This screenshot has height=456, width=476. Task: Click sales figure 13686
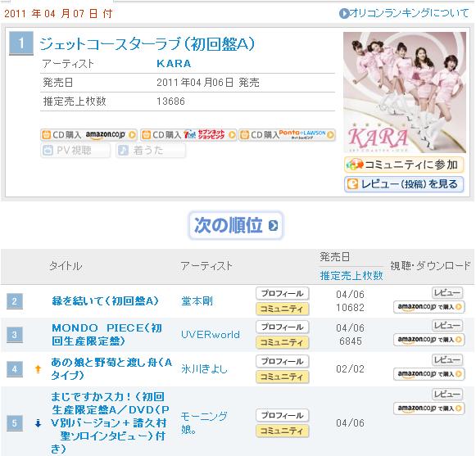[170, 102]
